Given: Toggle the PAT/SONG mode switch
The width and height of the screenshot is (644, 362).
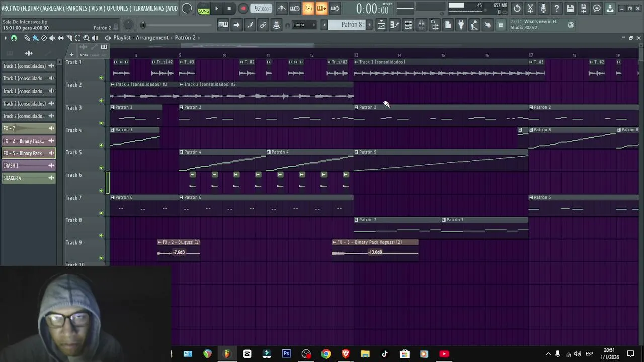Looking at the screenshot, I should coord(204,9).
